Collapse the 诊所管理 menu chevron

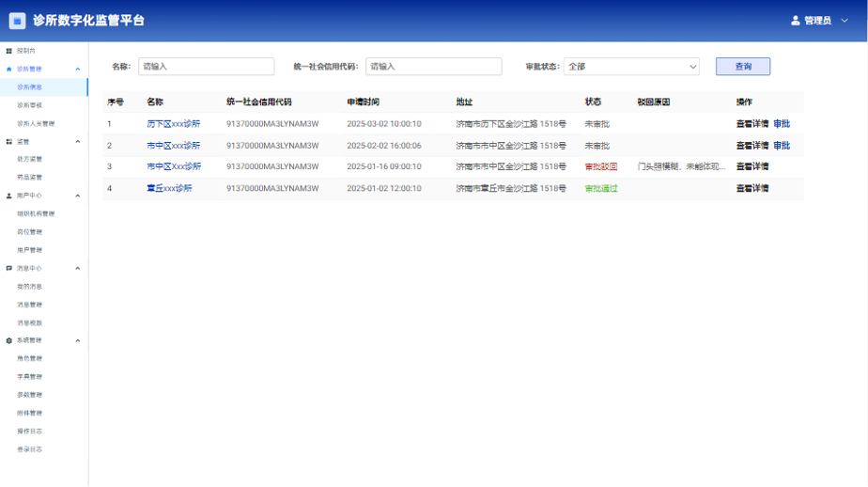(x=78, y=69)
